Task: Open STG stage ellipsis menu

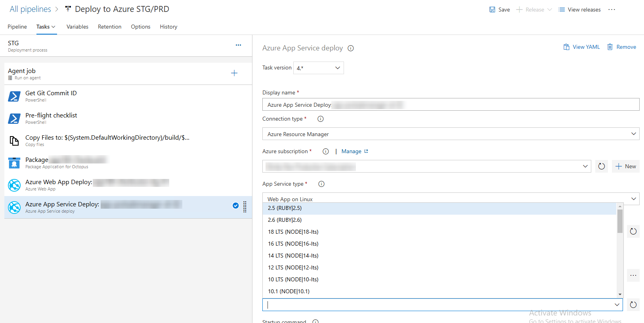Action: tap(238, 45)
